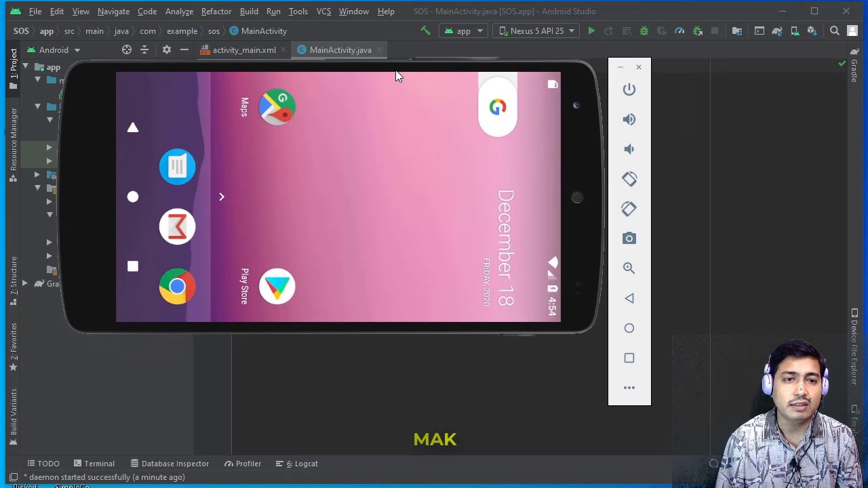Screen dimensions: 868x488
Task: Open the Messages app on emulator
Action: 177,167
